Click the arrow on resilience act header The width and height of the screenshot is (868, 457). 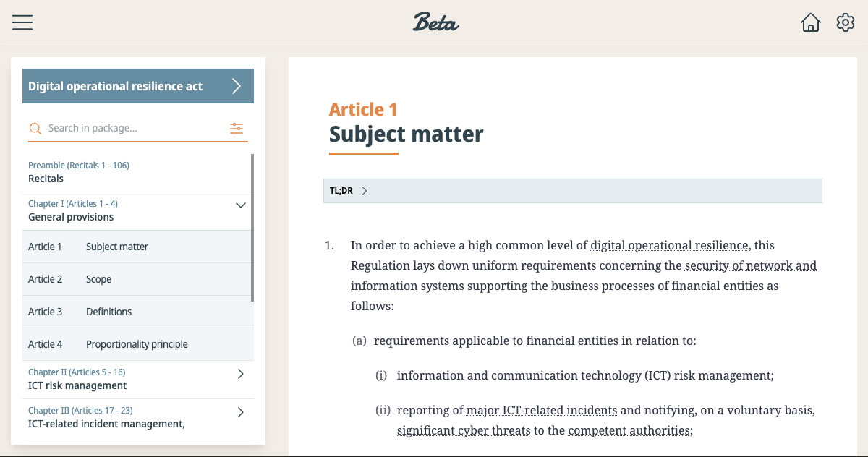pos(236,86)
